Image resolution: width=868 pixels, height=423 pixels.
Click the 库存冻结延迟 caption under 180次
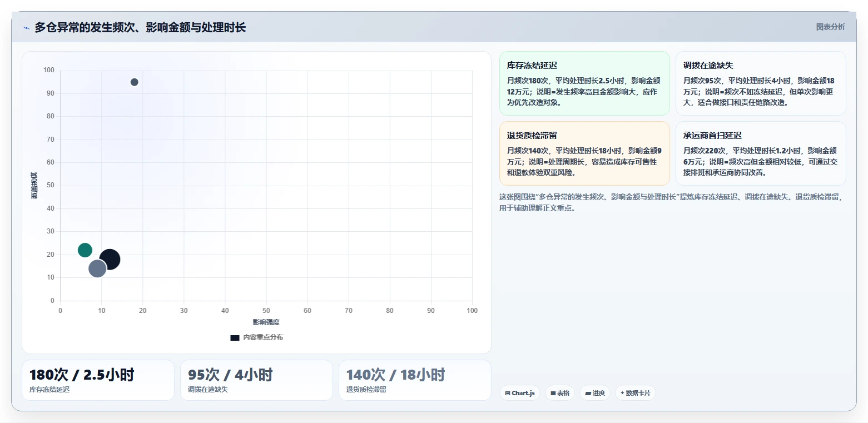tap(49, 390)
